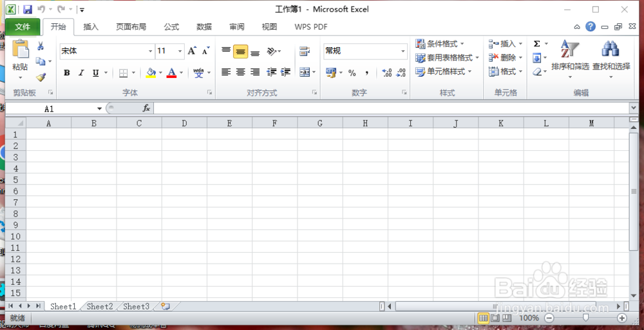The width and height of the screenshot is (644, 330).
Task: Select the Format Painter brush
Action: click(x=40, y=77)
